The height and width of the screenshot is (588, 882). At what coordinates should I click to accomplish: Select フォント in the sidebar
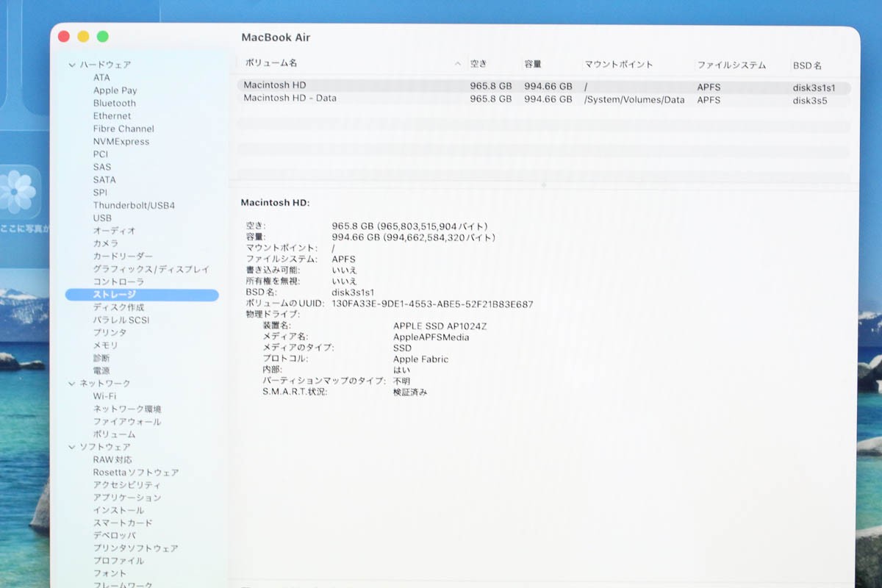110,574
